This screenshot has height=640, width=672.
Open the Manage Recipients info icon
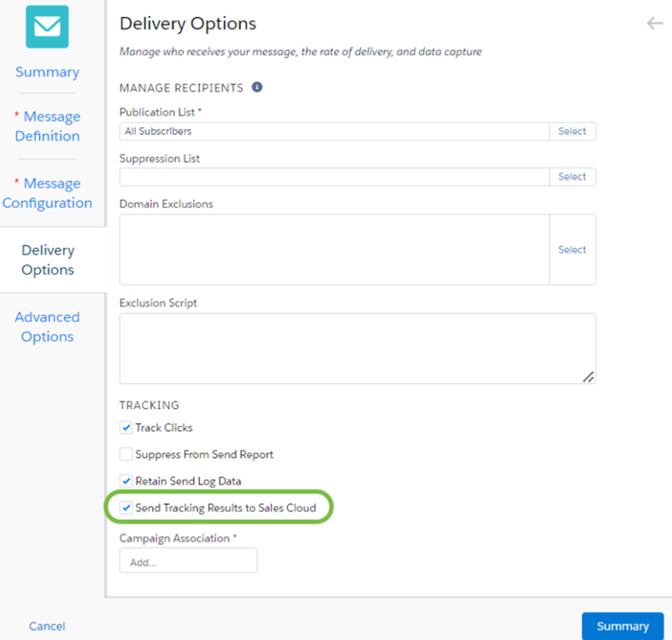point(257,87)
